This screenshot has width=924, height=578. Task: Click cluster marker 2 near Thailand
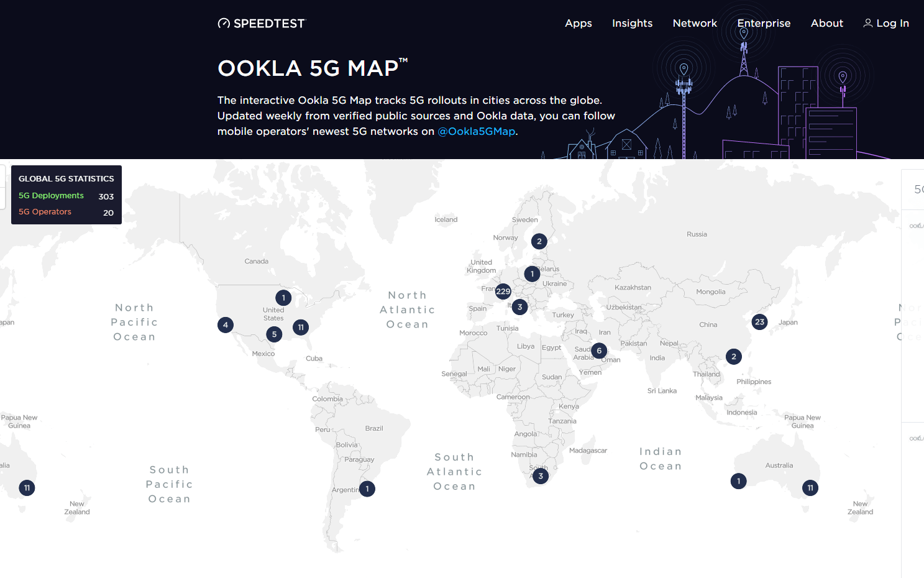coord(734,357)
